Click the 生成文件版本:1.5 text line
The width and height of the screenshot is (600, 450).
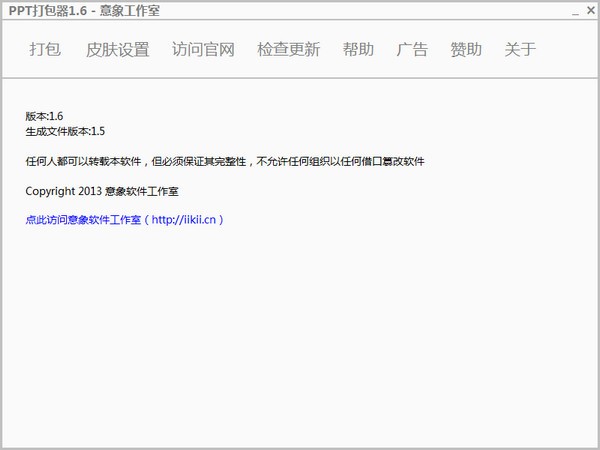tap(65, 131)
